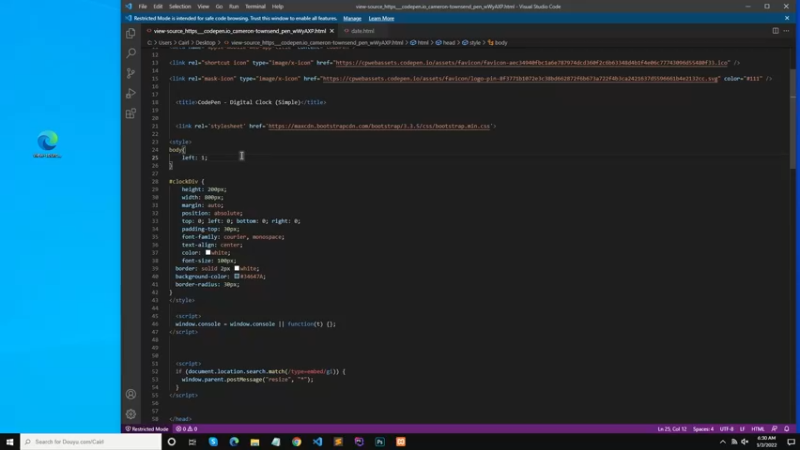Open the Explorer view in activity bar

click(131, 34)
